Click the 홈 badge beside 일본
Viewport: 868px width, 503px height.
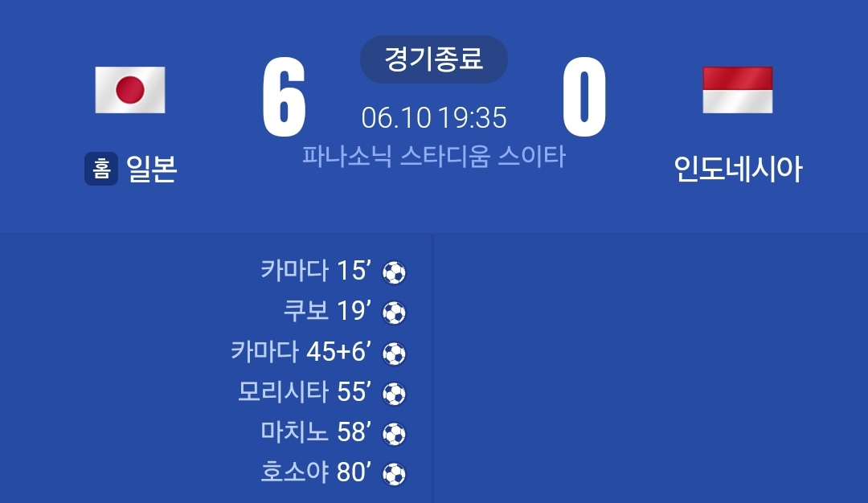click(x=100, y=169)
